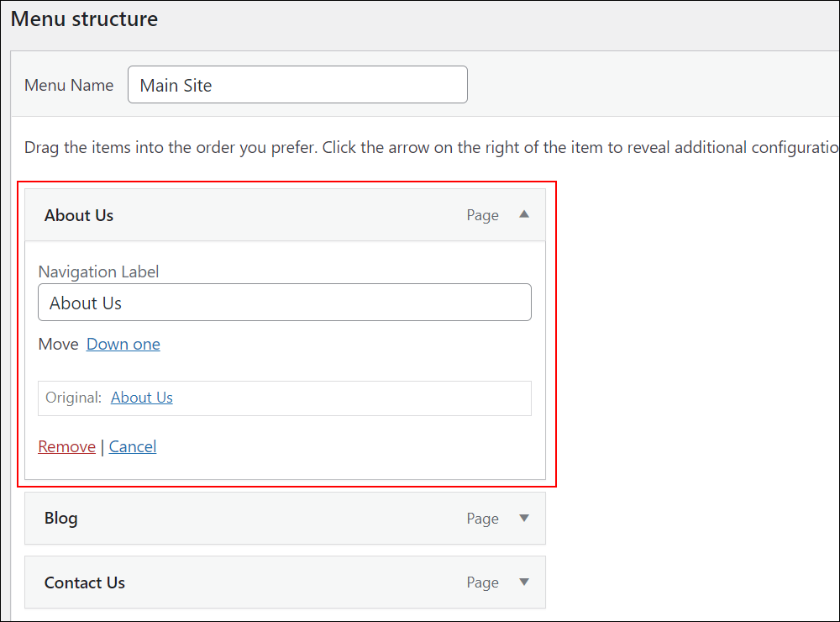Expand the Contact Us menu item
Image resolution: width=840 pixels, height=622 pixels.
click(x=524, y=582)
